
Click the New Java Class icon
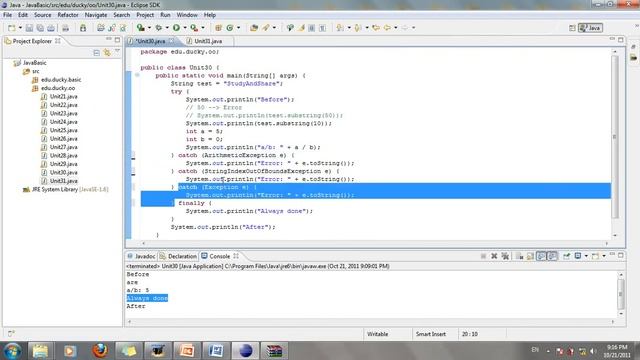230,28
